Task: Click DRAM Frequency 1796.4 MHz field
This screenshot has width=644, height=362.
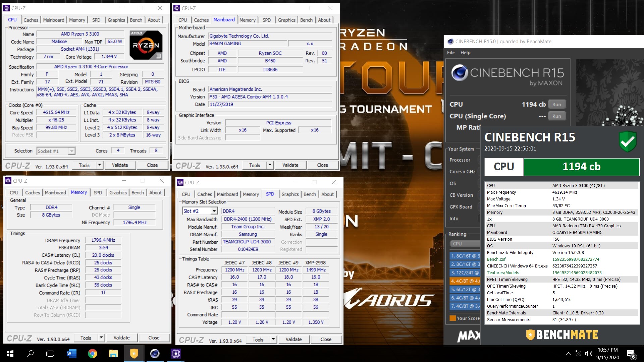Action: [103, 240]
